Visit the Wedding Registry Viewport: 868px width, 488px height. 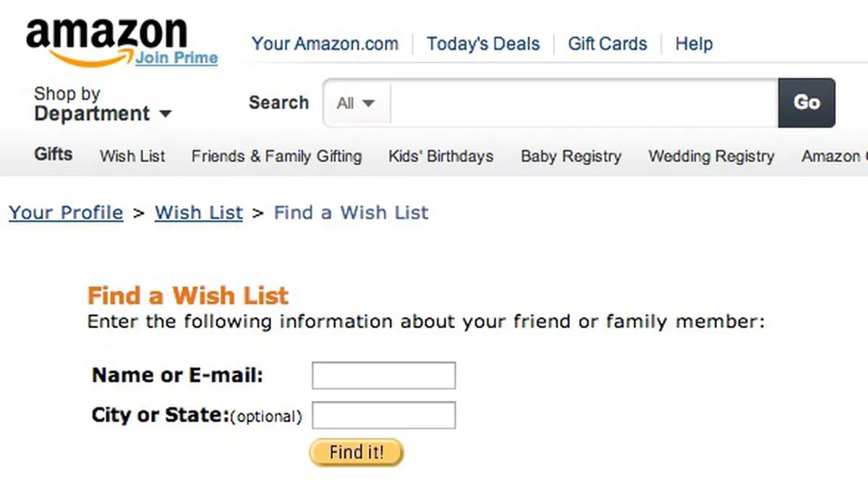click(711, 156)
